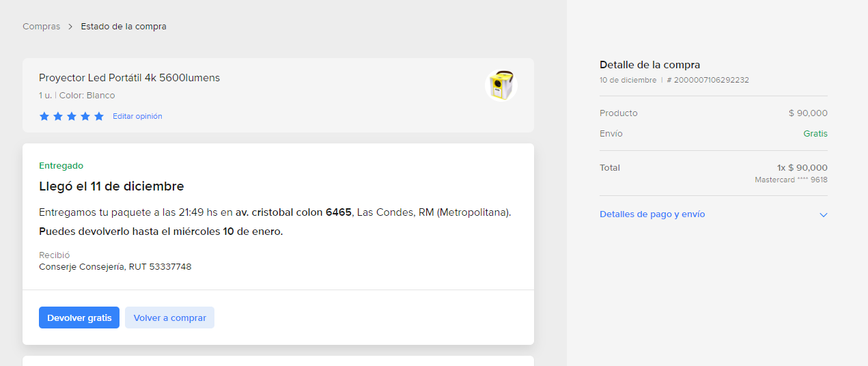Select the fifth rating star
Viewport: 868px width, 366px height.
click(x=99, y=116)
